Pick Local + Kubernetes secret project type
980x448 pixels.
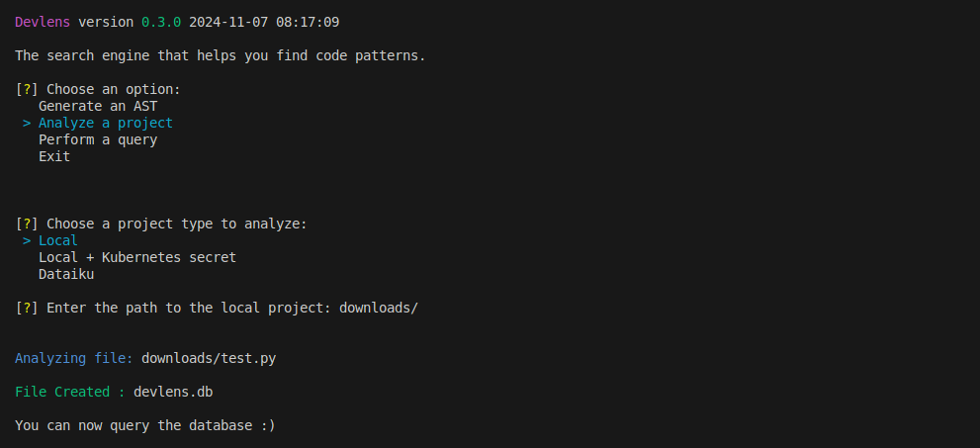point(137,257)
